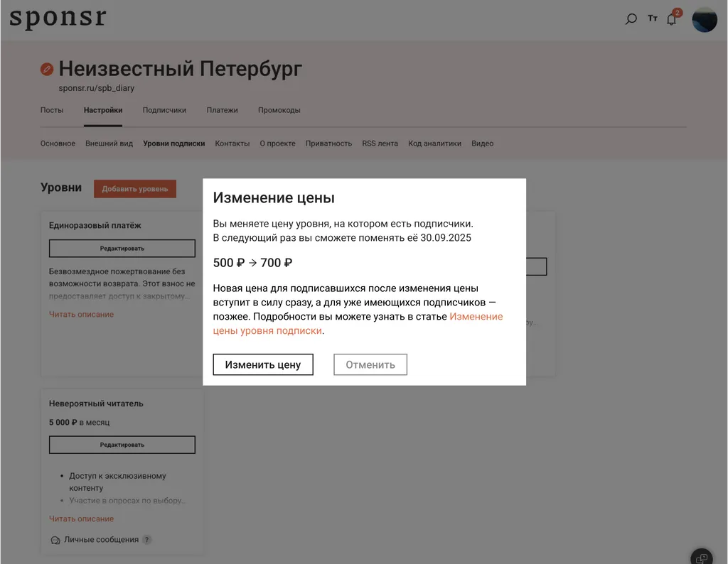Confirm with Изменить цену button
Image resolution: width=728 pixels, height=564 pixels.
click(x=263, y=364)
